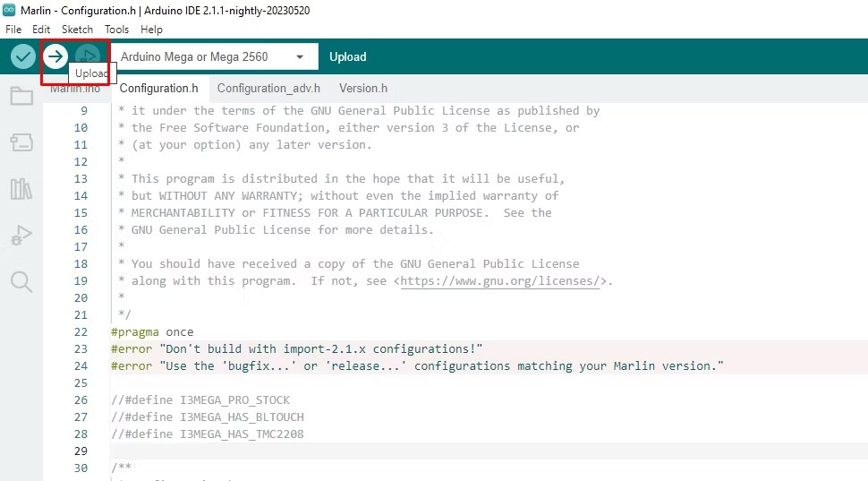Click the 'MERCHANTABILITY or FITNESS' comment line
The image size is (868, 481).
click(335, 213)
